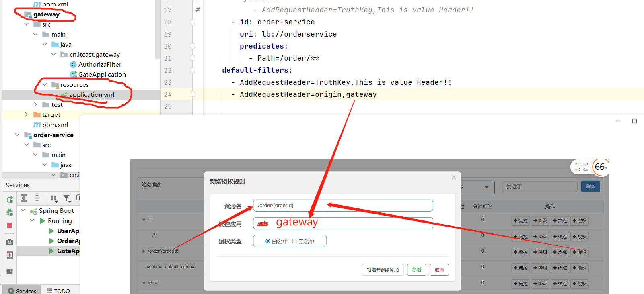Click the 流控应用 input field
The image size is (644, 294).
343,223
